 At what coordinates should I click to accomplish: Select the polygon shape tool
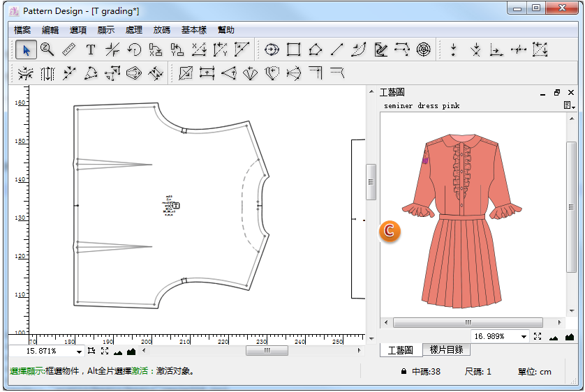click(x=315, y=50)
